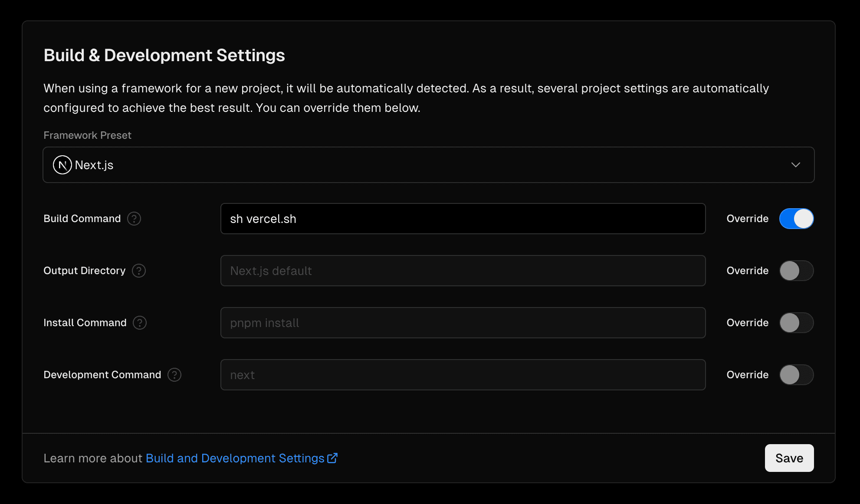Enable the Install Command override toggle
The height and width of the screenshot is (504, 860).
796,323
